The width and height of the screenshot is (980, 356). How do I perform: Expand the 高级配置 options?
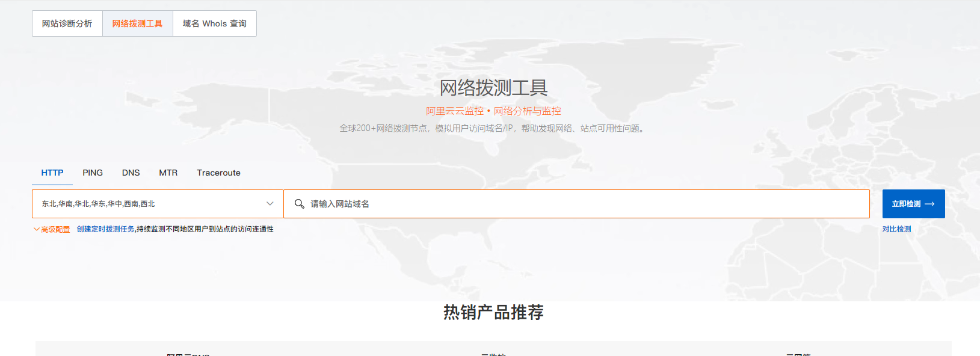click(x=52, y=229)
